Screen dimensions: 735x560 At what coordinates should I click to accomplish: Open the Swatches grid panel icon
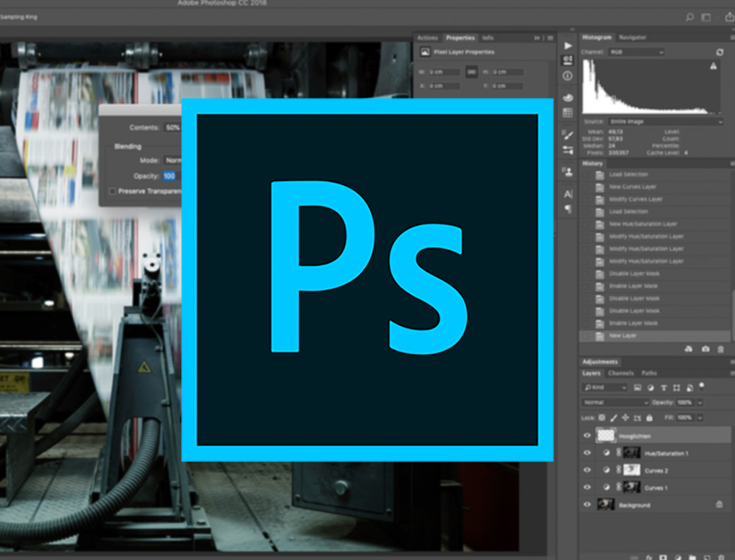pyautogui.click(x=568, y=113)
